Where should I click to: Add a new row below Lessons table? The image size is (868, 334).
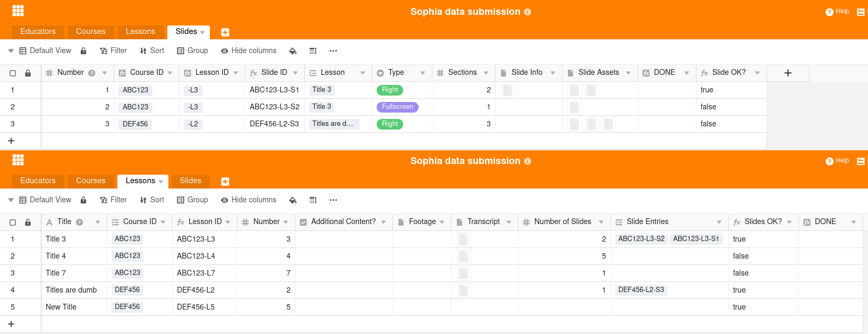[x=11, y=324]
